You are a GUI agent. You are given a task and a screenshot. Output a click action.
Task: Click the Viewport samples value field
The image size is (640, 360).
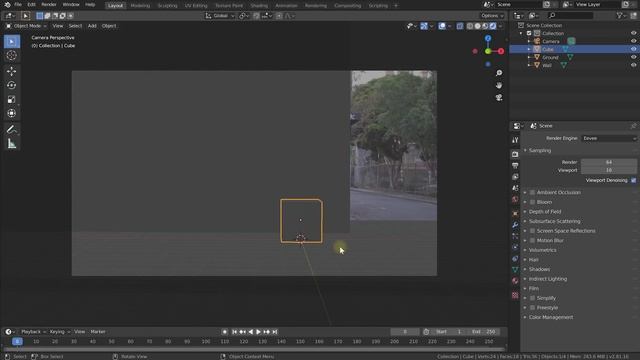coord(609,170)
